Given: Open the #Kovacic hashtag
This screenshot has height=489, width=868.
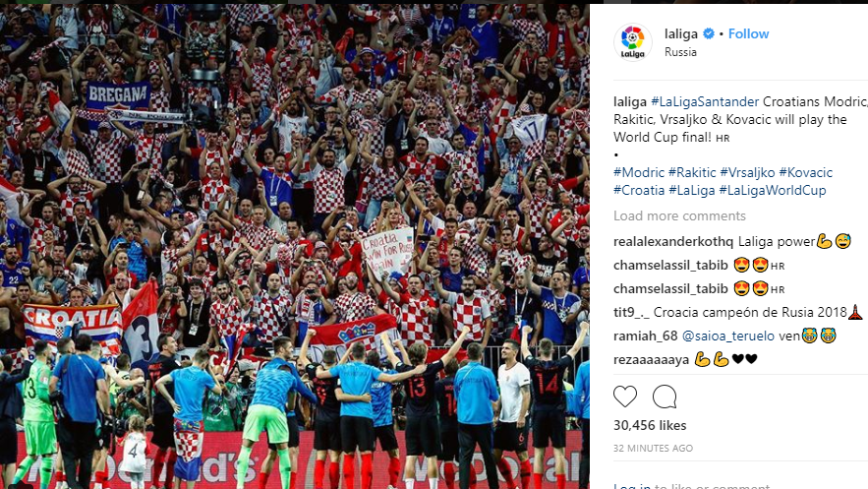Looking at the screenshot, I should 805,172.
